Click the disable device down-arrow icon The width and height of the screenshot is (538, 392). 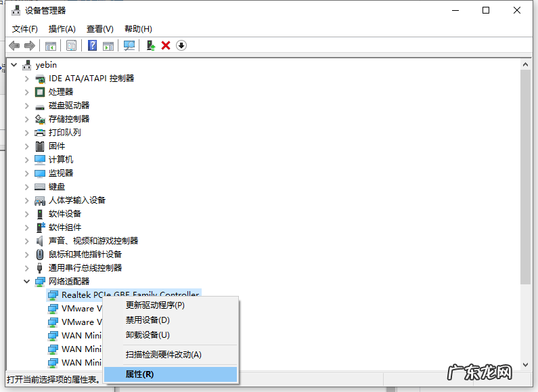[181, 45]
